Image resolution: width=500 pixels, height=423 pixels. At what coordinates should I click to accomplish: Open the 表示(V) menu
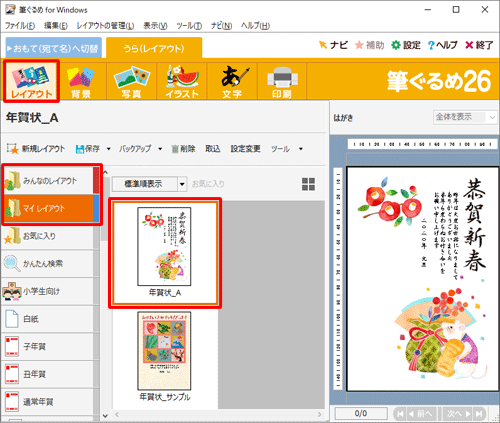point(155,26)
